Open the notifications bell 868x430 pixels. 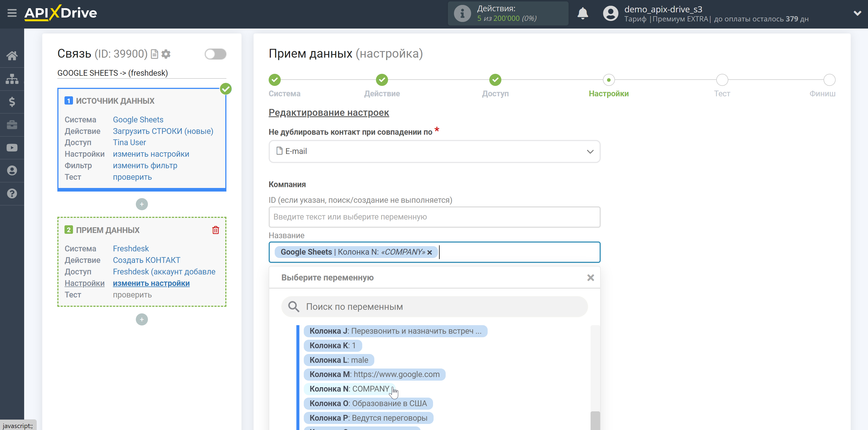[583, 13]
